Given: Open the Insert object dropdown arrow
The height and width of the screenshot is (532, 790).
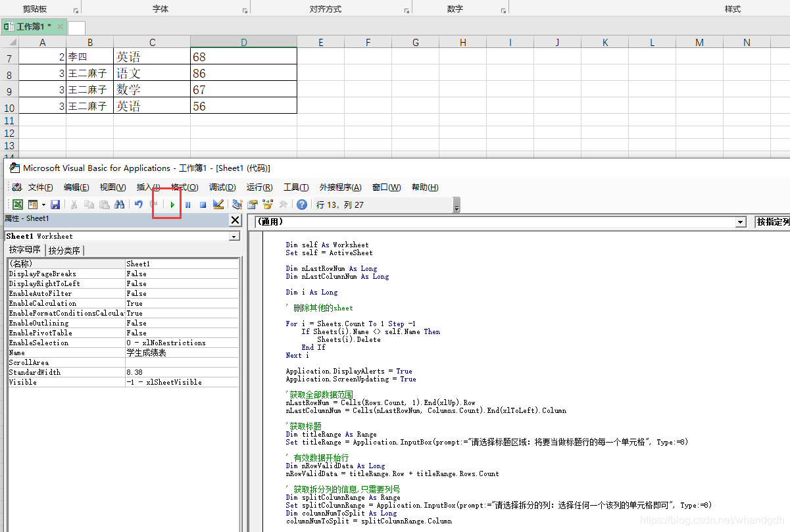Looking at the screenshot, I should (43, 205).
